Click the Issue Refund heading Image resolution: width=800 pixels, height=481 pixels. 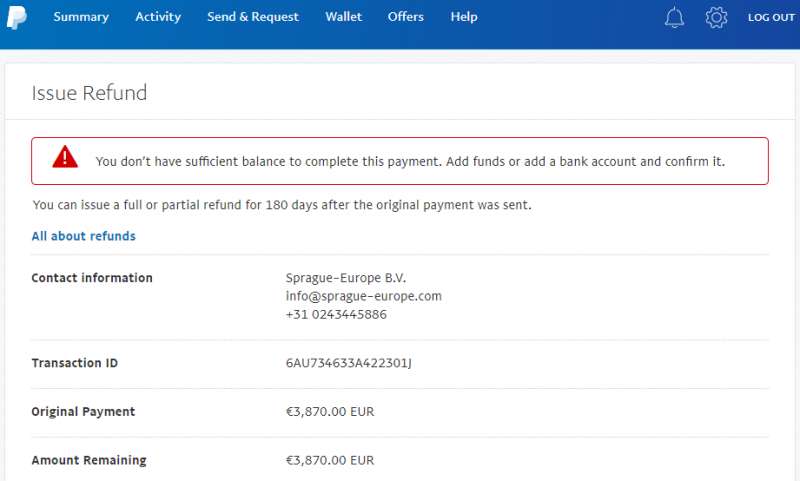point(89,93)
